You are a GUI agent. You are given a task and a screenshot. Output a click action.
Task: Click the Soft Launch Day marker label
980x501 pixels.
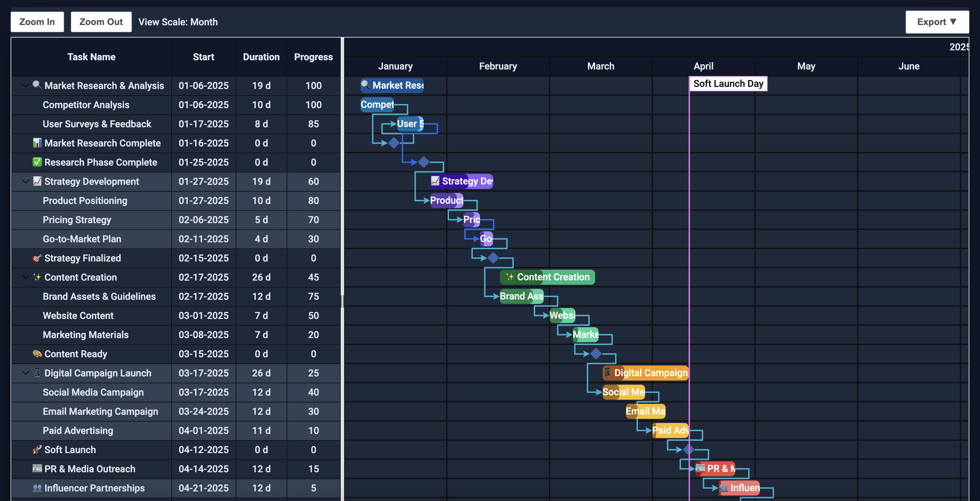click(x=728, y=83)
